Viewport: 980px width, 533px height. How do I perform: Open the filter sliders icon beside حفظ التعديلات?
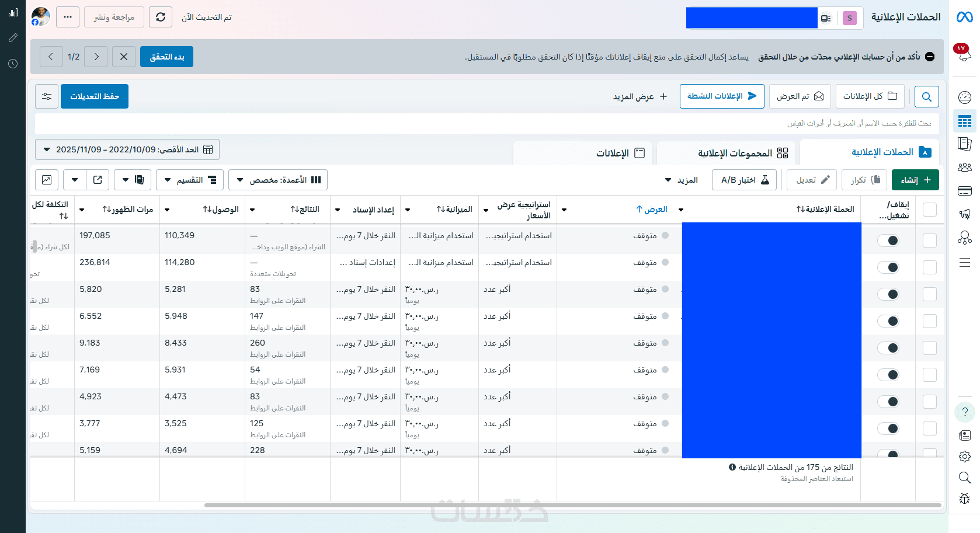(x=47, y=96)
